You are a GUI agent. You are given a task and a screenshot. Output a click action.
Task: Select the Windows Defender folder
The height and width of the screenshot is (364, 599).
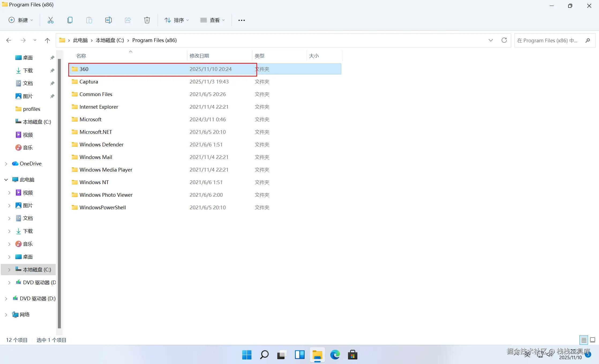coord(101,145)
